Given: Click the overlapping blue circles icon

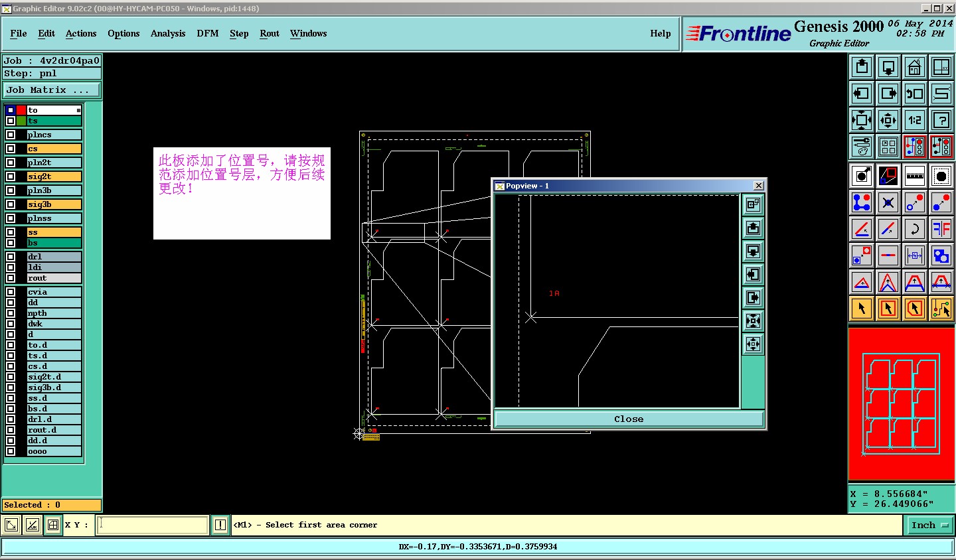Looking at the screenshot, I should [x=941, y=255].
